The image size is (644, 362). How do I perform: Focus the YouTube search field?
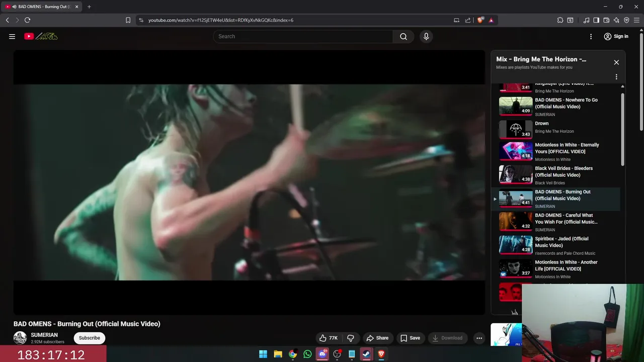coord(303,36)
